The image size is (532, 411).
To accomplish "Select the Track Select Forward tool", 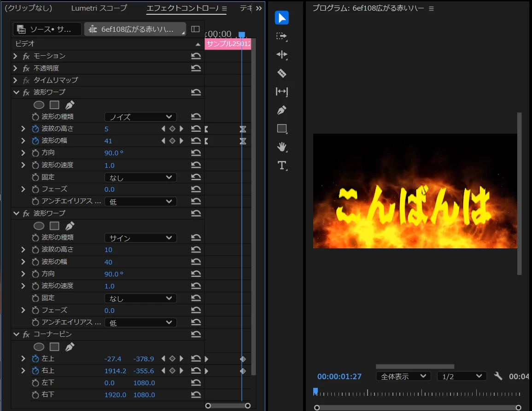I will click(281, 36).
